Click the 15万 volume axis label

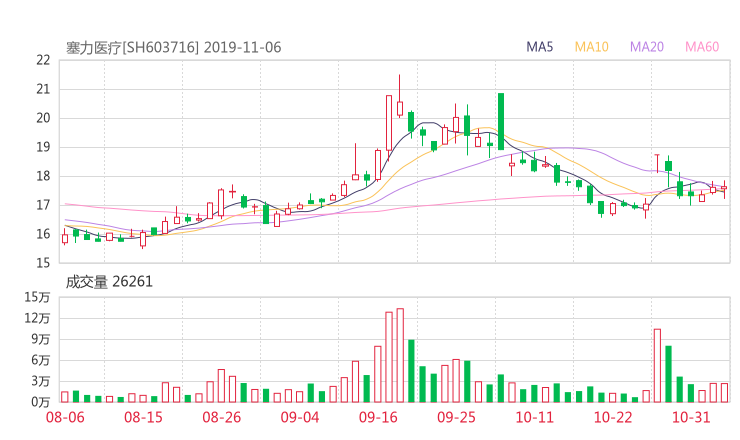(x=37, y=297)
